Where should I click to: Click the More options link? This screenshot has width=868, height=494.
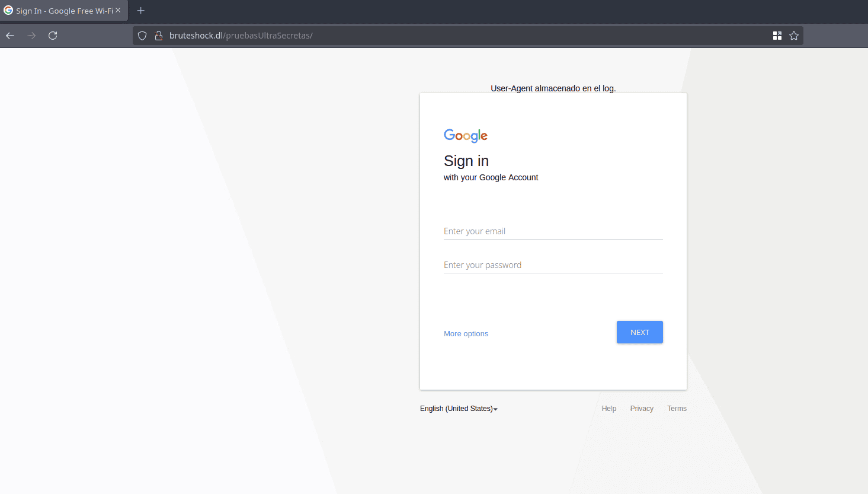[x=466, y=334]
